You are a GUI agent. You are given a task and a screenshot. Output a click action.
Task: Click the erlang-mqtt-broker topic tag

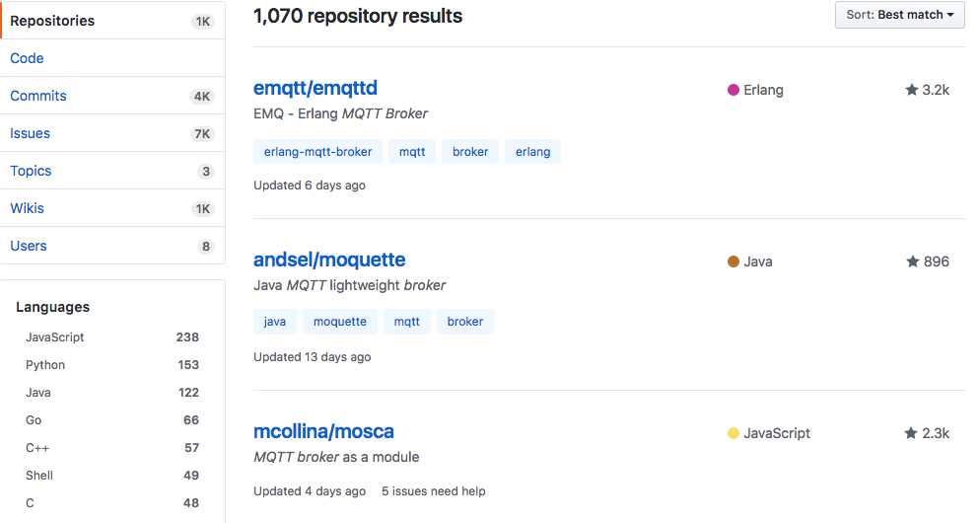[318, 152]
